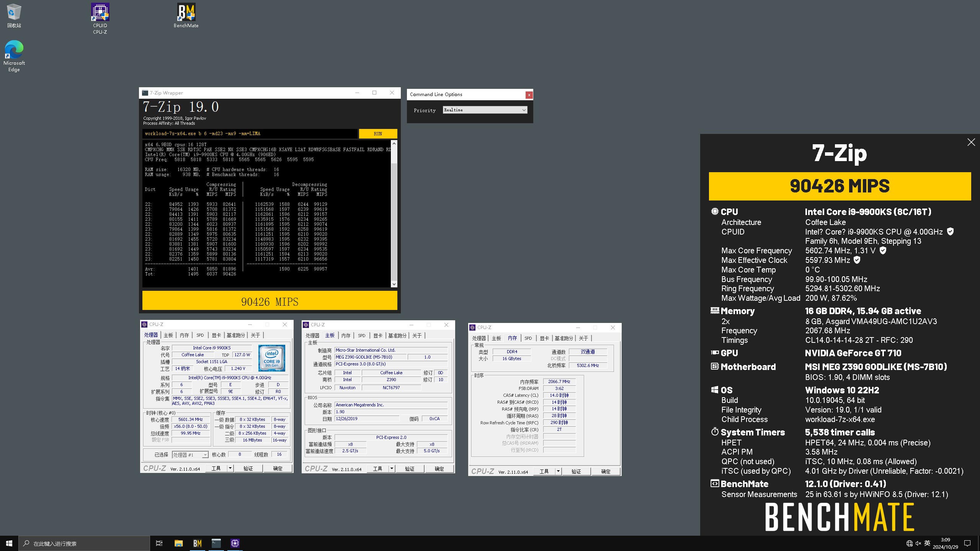Image resolution: width=980 pixels, height=551 pixels.
Task: Click the taskbar clock showing 3:09
Action: click(945, 543)
